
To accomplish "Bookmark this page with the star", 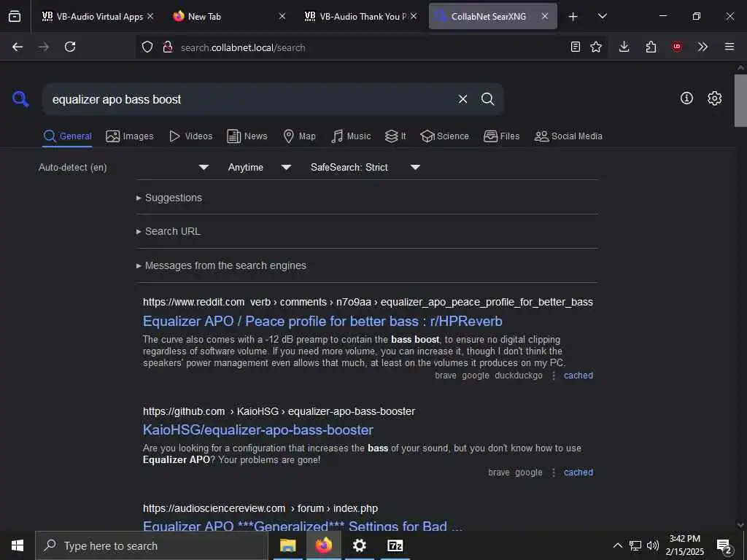I will (596, 47).
